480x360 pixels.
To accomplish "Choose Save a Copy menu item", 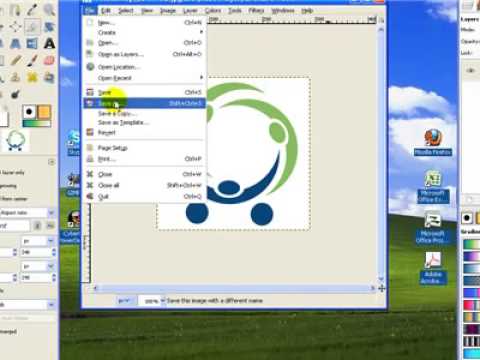I will [x=145, y=114].
